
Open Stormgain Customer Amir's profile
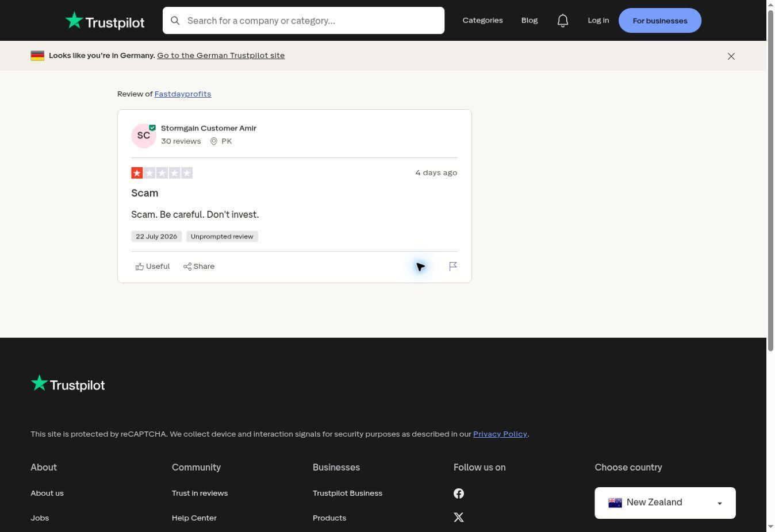pos(209,128)
